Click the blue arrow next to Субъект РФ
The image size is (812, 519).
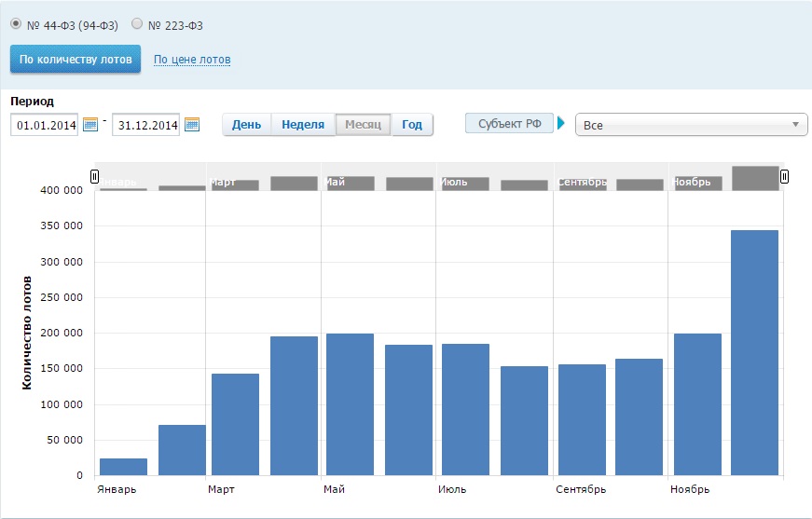pos(561,124)
